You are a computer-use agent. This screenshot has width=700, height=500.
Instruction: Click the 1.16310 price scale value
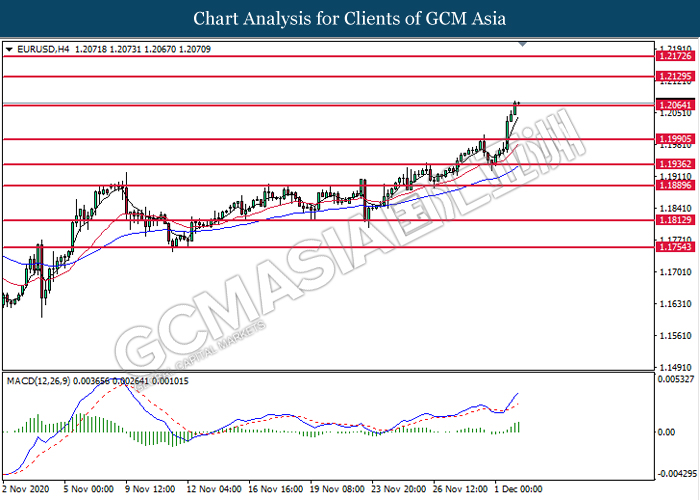click(675, 304)
